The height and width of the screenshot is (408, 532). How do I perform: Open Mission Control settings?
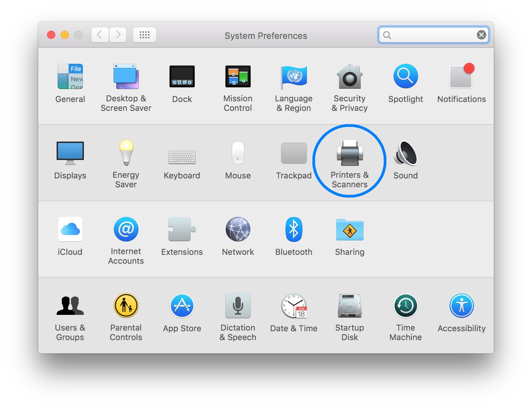[x=238, y=88]
